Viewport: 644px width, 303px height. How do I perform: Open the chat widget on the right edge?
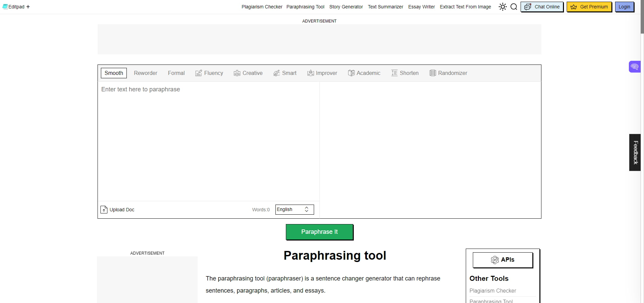[635, 67]
